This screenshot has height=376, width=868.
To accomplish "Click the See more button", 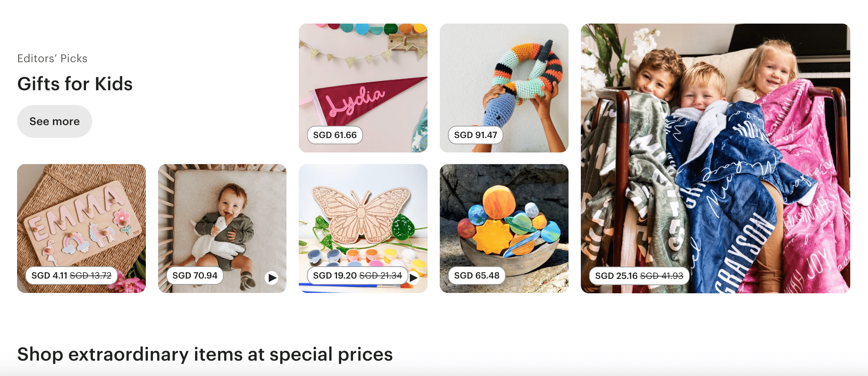I will coord(55,121).
